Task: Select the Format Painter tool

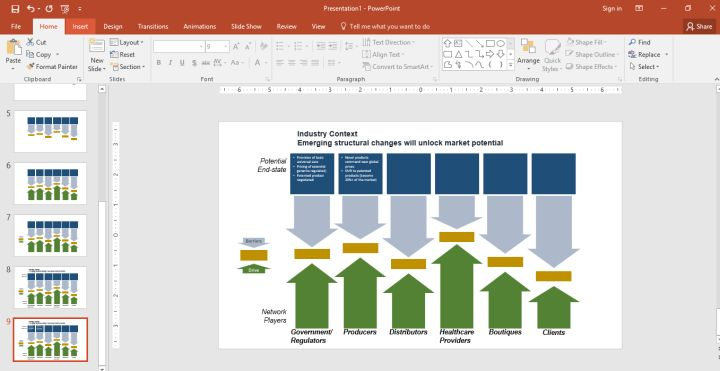Action: click(52, 67)
